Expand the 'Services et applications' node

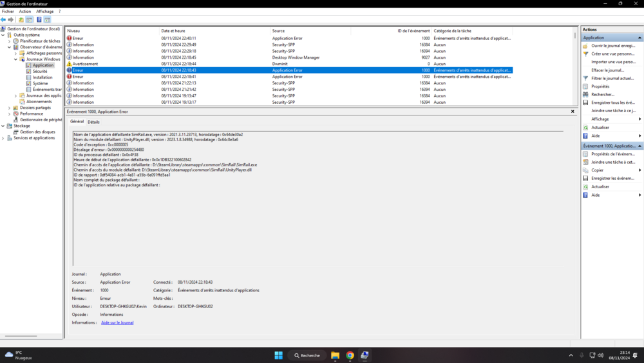3,138
